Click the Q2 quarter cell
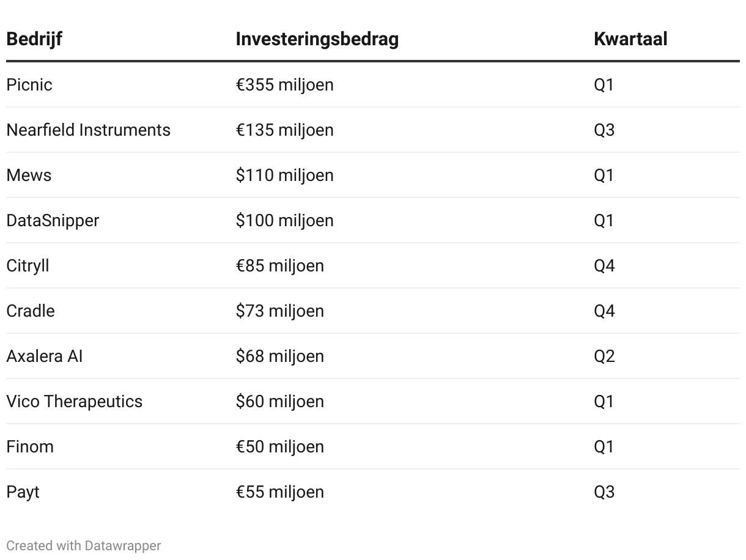This screenshot has height=560, width=746. [604, 356]
